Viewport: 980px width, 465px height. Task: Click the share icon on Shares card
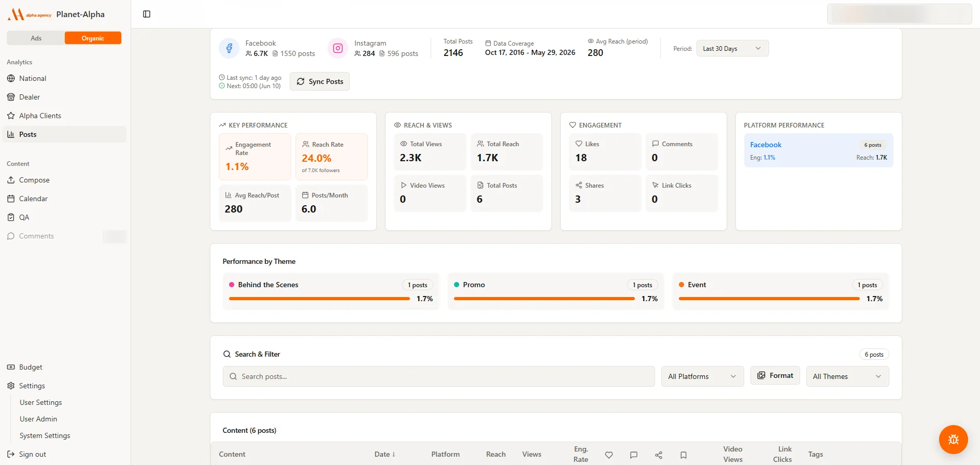(578, 185)
